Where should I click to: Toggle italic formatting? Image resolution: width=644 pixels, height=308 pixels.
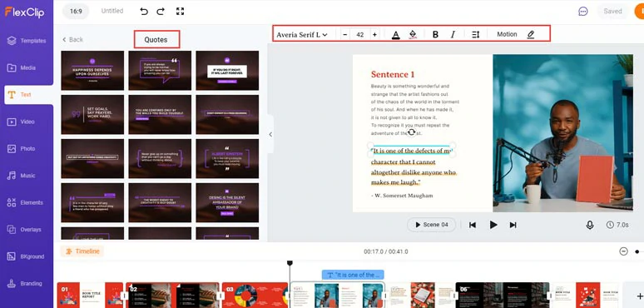453,35
